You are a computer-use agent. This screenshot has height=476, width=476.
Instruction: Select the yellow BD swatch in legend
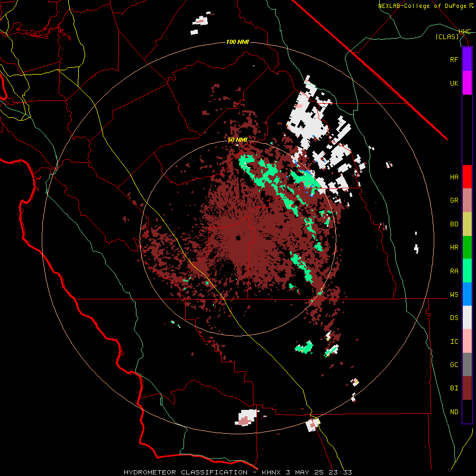467,224
